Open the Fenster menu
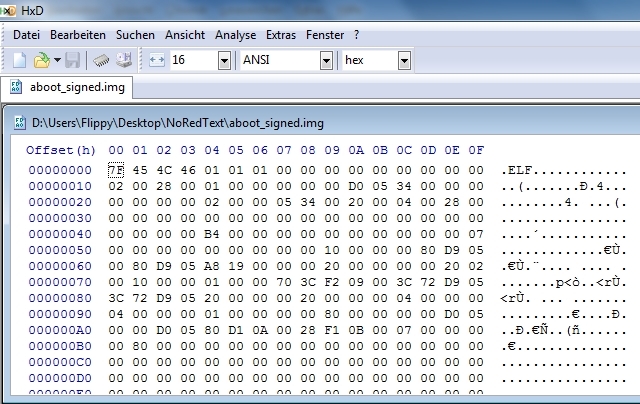 pos(327,34)
